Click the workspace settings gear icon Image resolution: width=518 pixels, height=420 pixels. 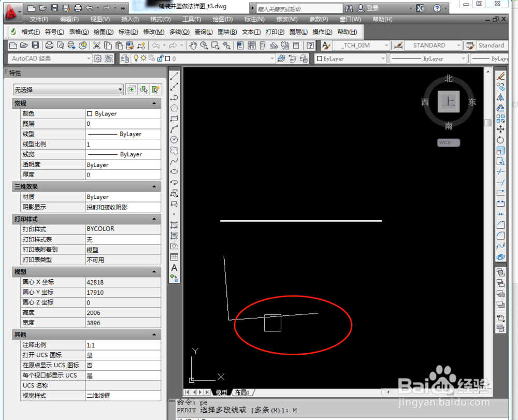point(98,59)
